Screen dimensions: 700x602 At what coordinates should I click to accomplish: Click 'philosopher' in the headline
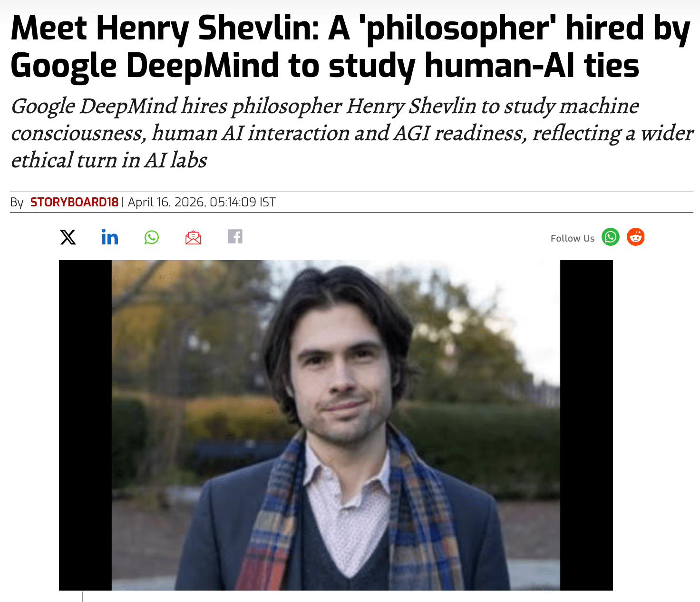click(457, 29)
